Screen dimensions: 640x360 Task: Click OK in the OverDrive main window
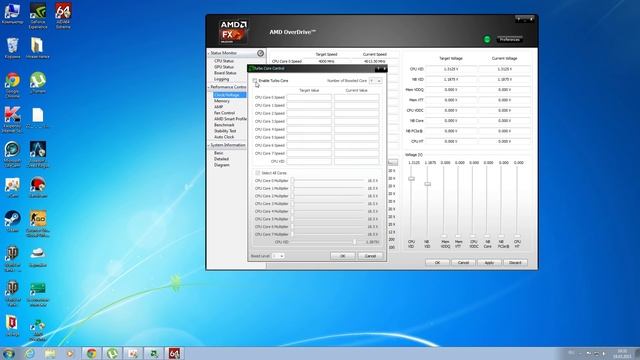(x=437, y=262)
